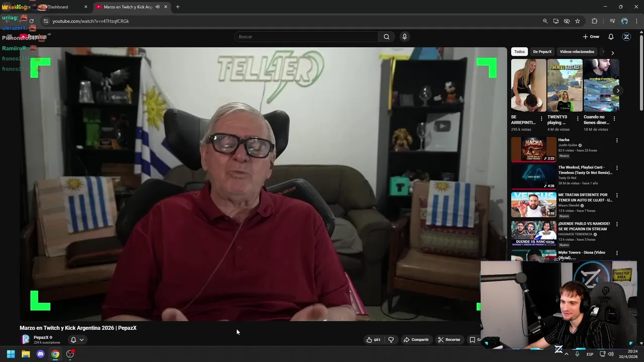Screen dimensions: 644x362
Task: Close the 'Marzo en Twitch y Kick' tab
Action: click(x=166, y=7)
